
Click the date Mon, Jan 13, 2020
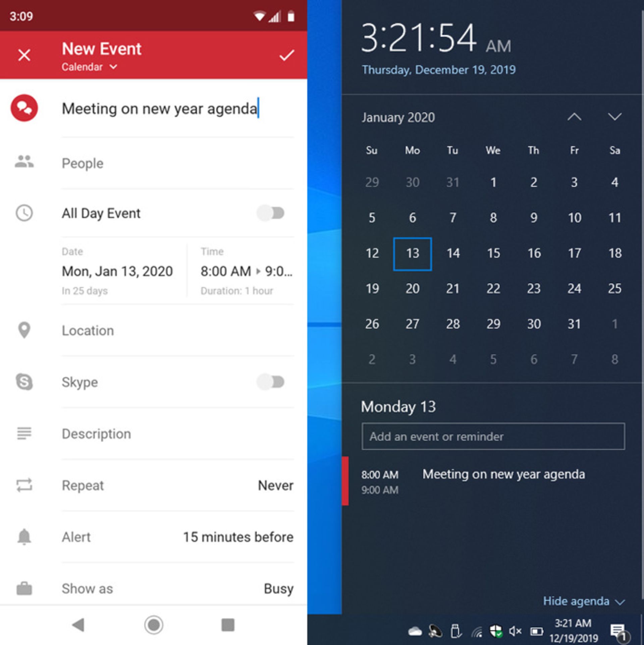(x=118, y=272)
